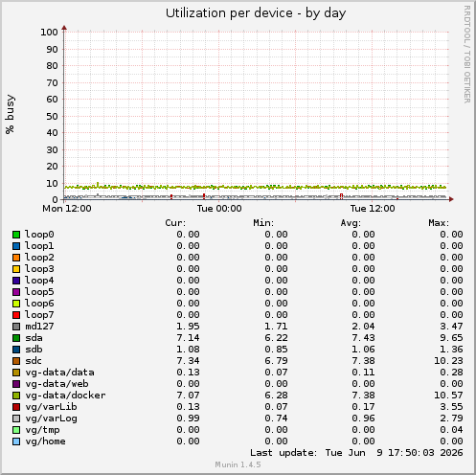Click sdc max value 10.23
Image resolution: width=476 pixels, height=475 pixels.
pos(448,361)
